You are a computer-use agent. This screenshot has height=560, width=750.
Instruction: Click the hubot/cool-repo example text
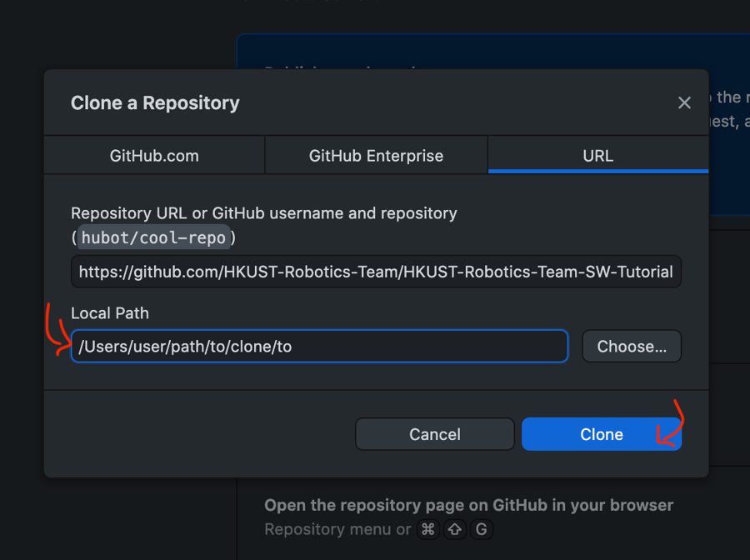153,238
